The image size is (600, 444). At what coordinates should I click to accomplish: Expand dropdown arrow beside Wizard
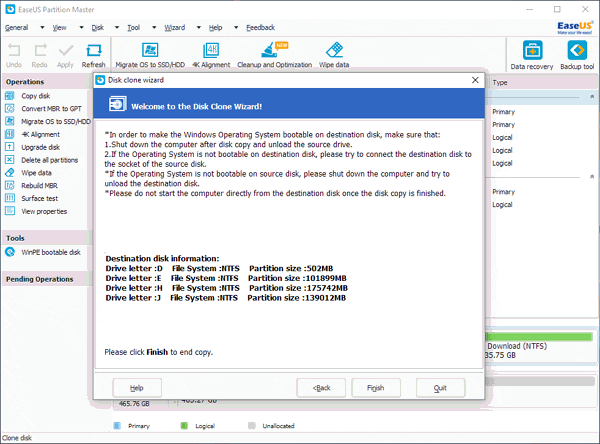(x=199, y=28)
